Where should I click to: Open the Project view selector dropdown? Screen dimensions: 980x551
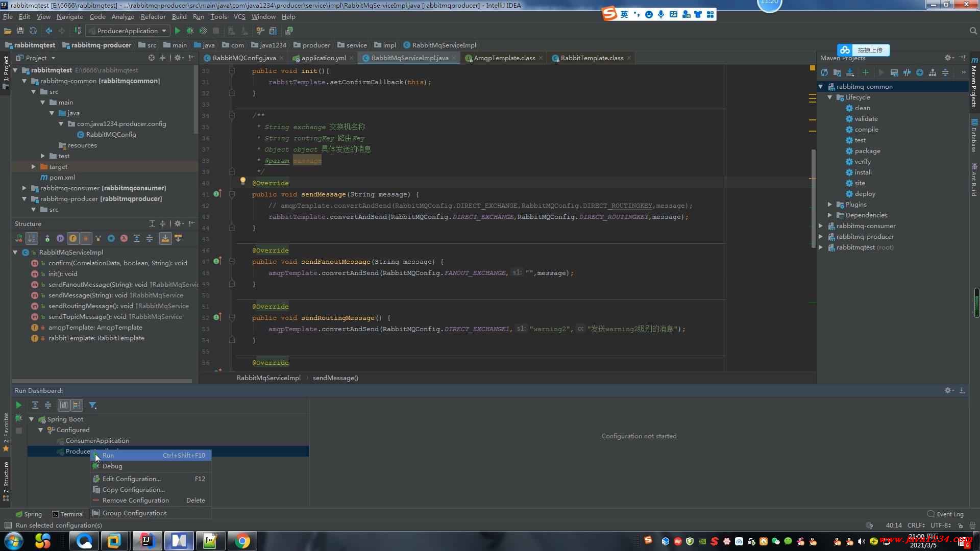point(36,58)
